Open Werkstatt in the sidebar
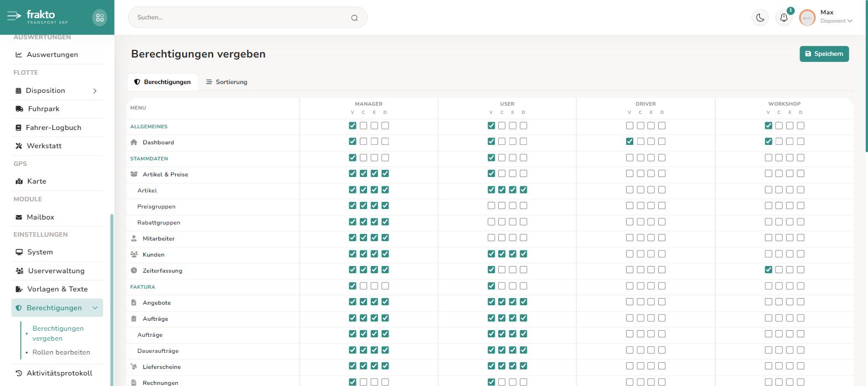Screen dimensions: 868x386 [x=57, y=146]
